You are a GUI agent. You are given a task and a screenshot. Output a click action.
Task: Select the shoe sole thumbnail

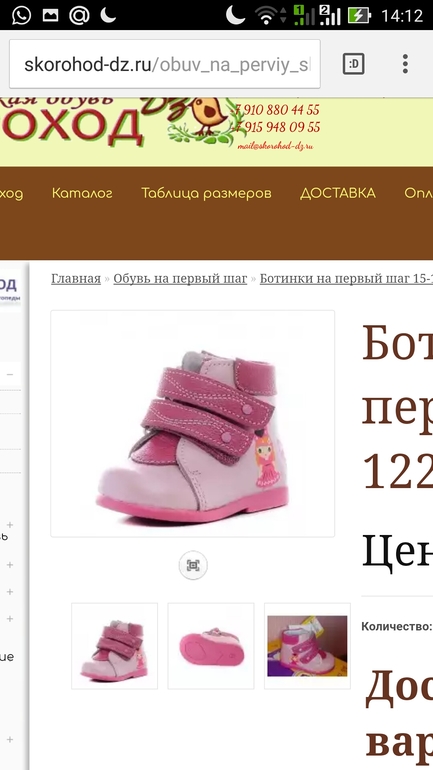click(x=211, y=646)
